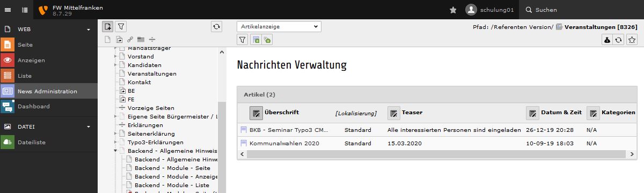This screenshot has width=644, height=193.
Task: Click the table's horizontal scrollbar
Action: [x=436, y=154]
